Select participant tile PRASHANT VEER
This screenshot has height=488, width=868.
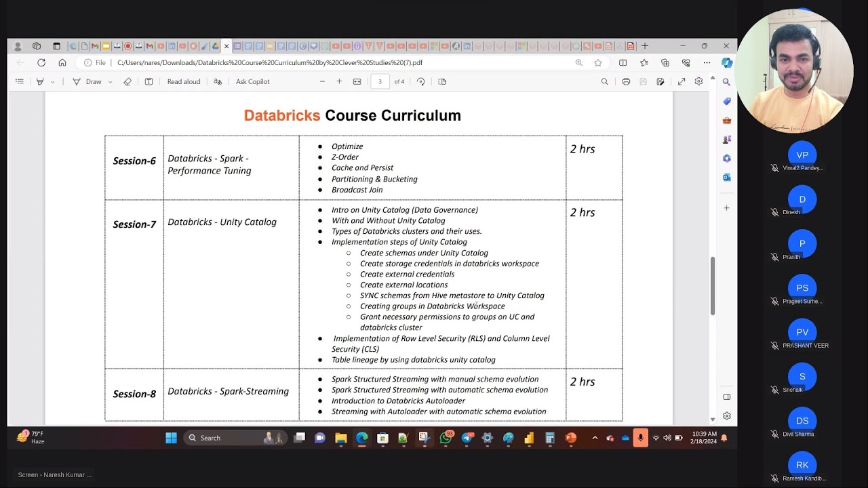[x=802, y=334]
